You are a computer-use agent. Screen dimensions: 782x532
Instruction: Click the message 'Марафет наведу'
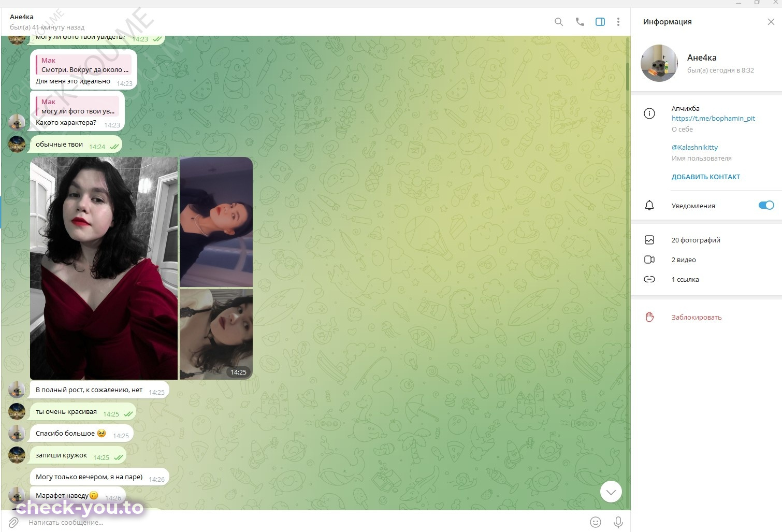(x=78, y=496)
